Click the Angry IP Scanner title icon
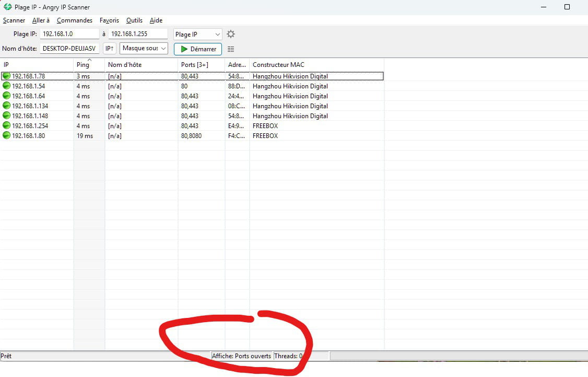Image resolution: width=588 pixels, height=377 pixels. [x=8, y=7]
